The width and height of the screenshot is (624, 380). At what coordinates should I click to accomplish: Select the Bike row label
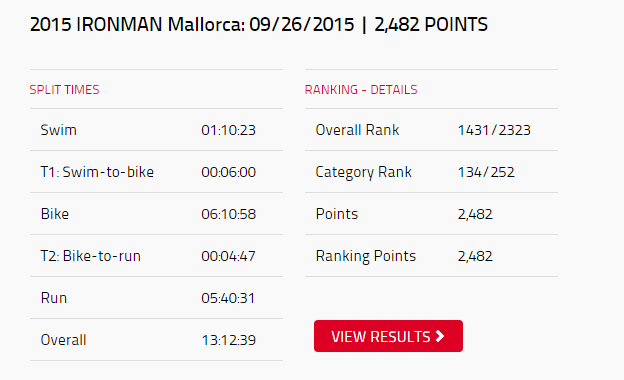pyautogui.click(x=55, y=214)
